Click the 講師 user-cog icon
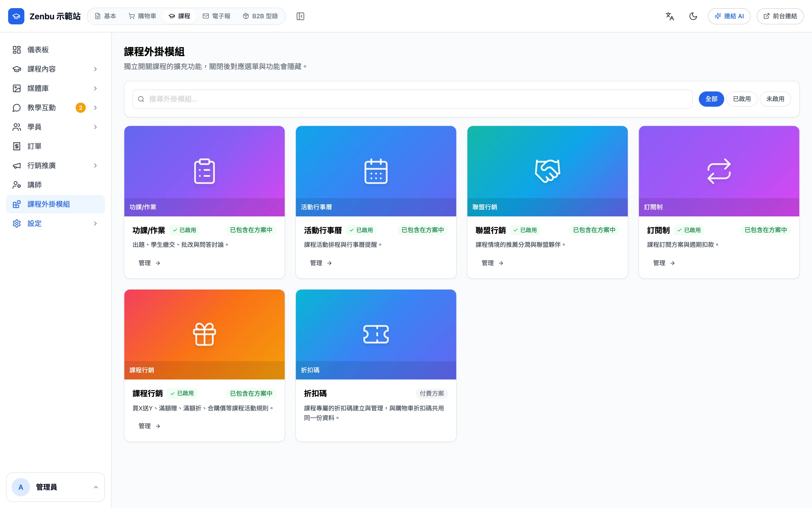 pos(17,185)
